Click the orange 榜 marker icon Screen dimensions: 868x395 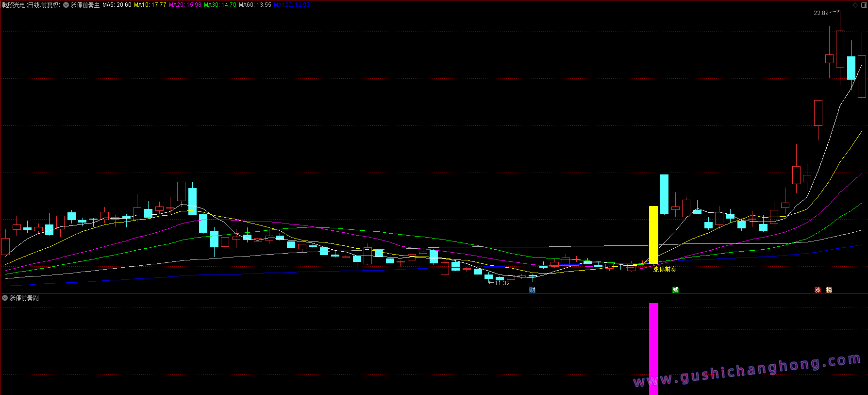[x=829, y=290]
